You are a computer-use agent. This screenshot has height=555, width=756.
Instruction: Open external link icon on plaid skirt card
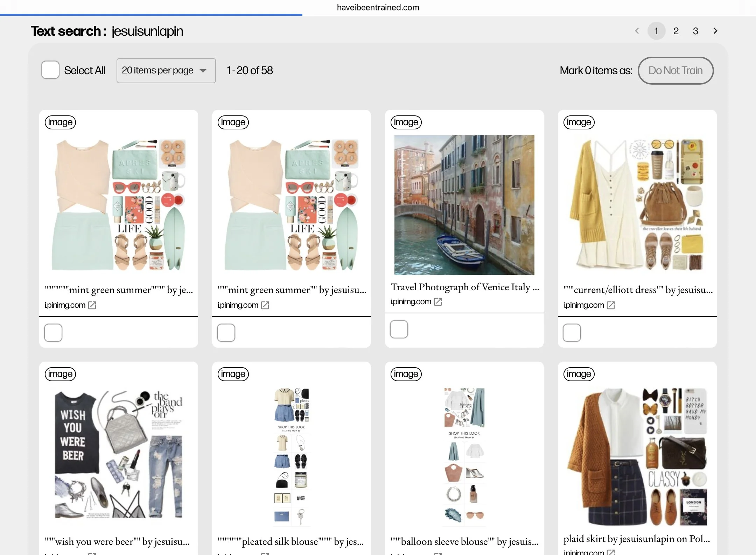point(611,552)
